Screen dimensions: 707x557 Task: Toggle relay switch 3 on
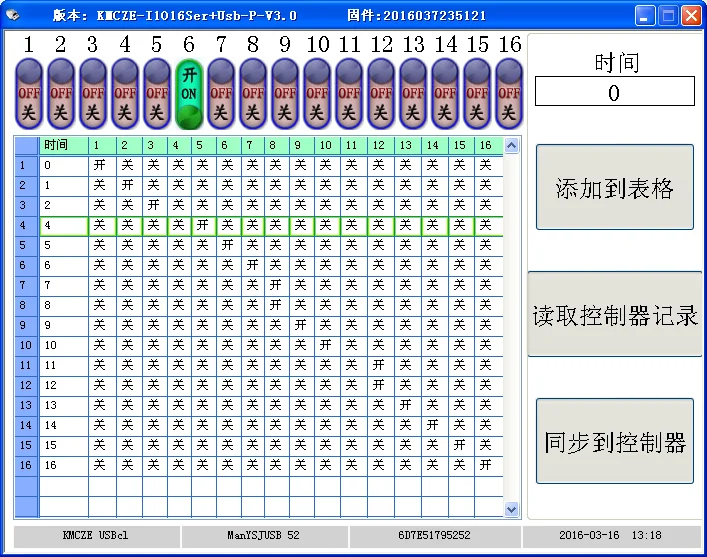pyautogui.click(x=93, y=94)
